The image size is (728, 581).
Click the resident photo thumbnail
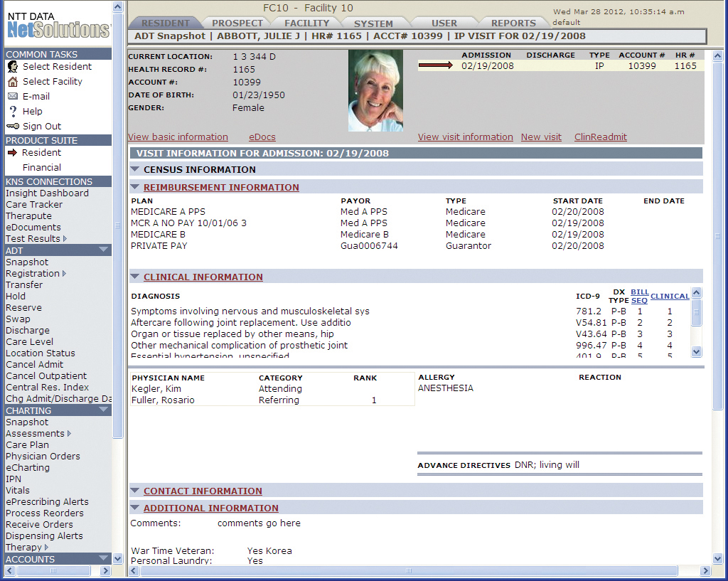click(x=375, y=90)
